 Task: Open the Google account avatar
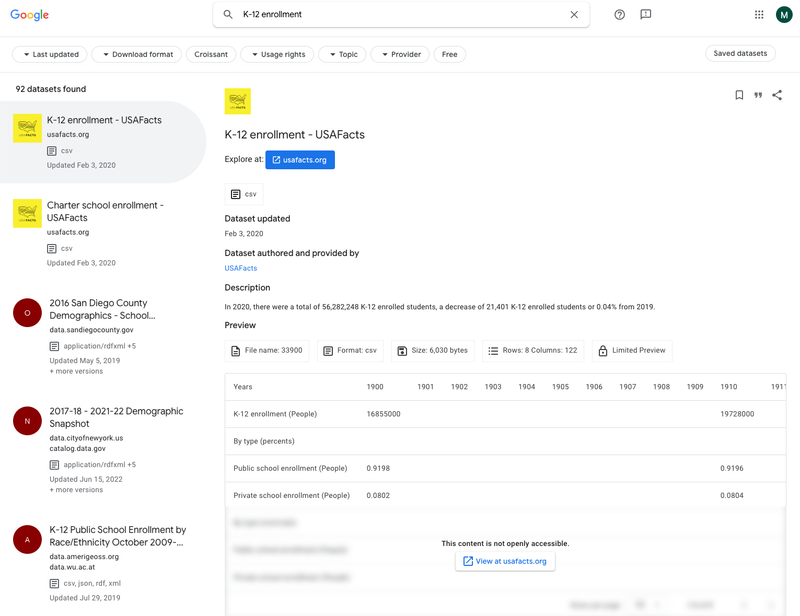click(783, 15)
